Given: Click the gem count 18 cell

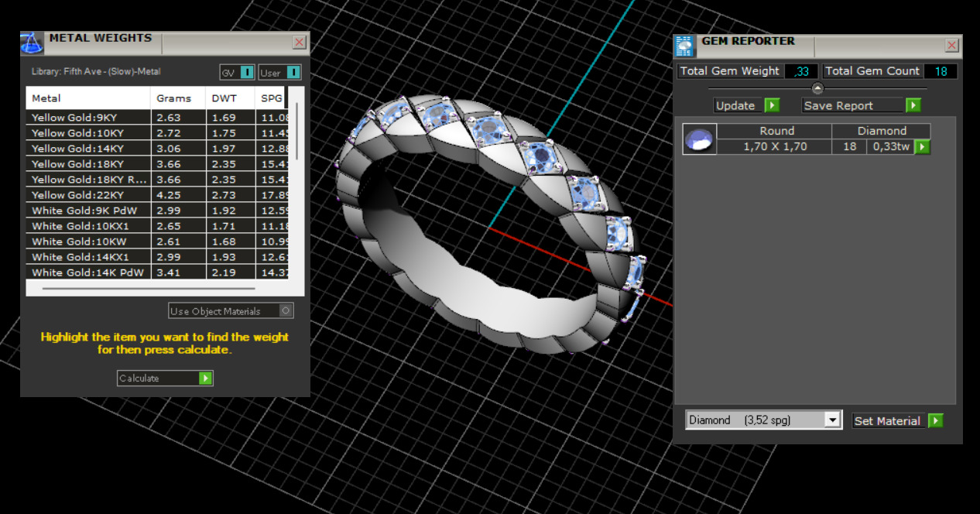Looking at the screenshot, I should [849, 146].
